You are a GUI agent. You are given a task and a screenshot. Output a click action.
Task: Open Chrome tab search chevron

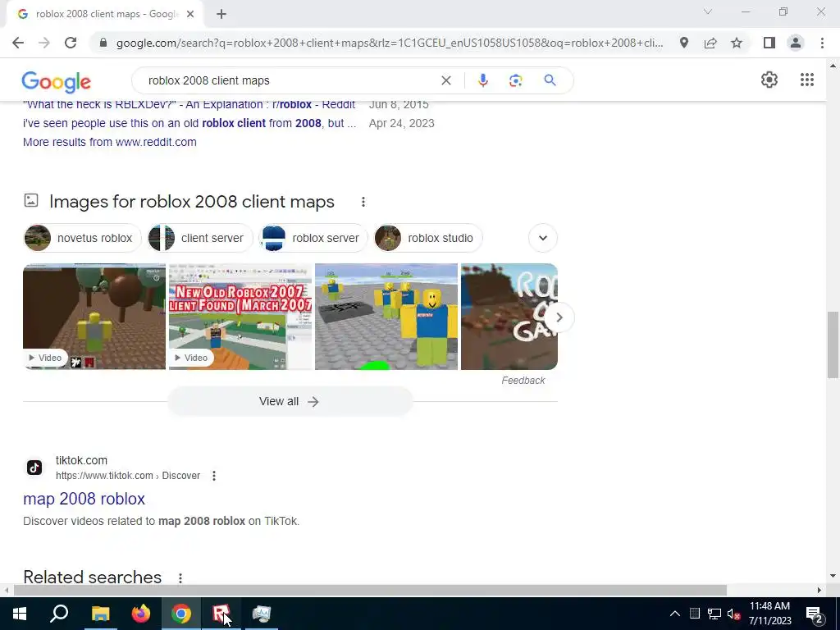[x=708, y=11]
